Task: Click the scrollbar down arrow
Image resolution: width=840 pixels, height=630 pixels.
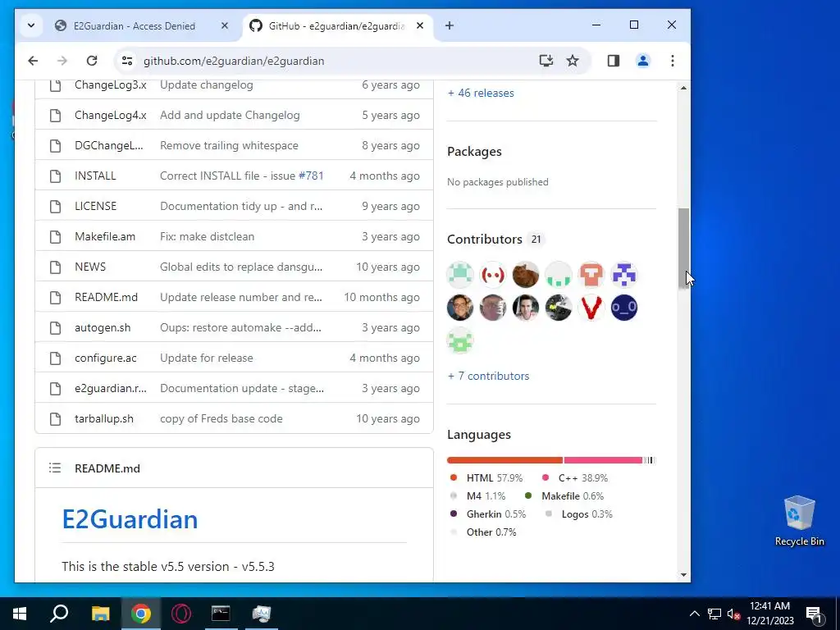Action: (683, 575)
